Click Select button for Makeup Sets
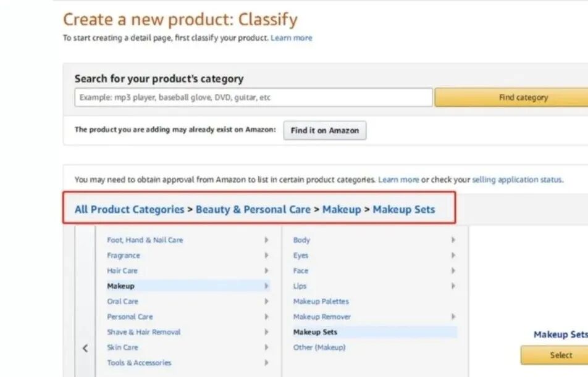588x377 pixels. click(x=560, y=355)
